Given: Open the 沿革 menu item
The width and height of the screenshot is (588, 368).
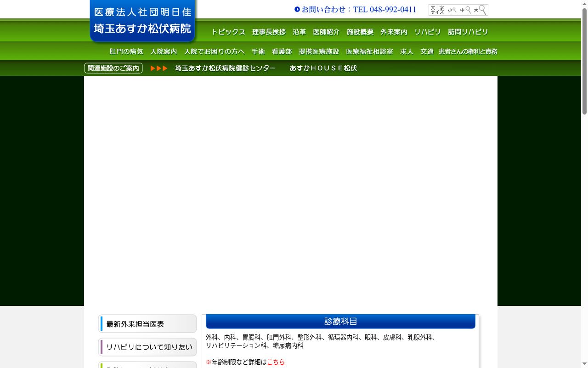Looking at the screenshot, I should tap(300, 32).
